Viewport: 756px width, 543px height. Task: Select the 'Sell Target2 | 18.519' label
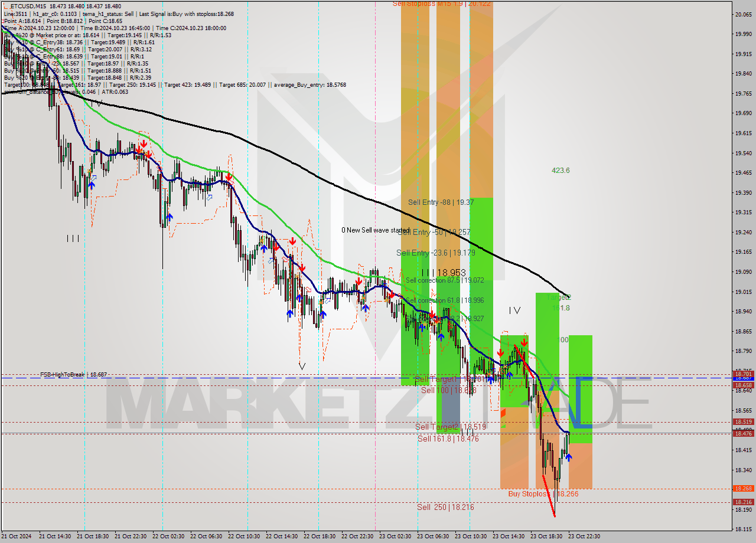point(451,427)
